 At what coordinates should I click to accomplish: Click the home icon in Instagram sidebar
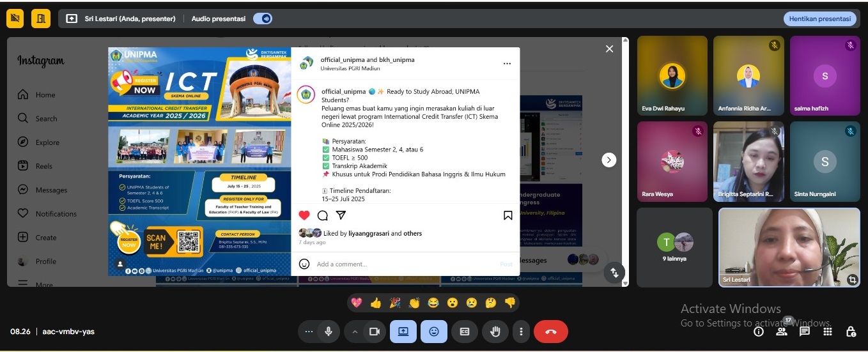(x=23, y=95)
